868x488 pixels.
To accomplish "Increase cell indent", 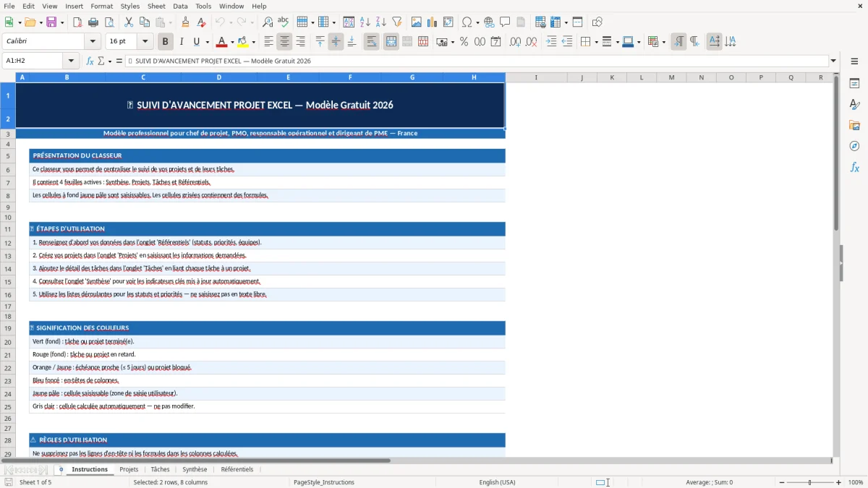I will (x=551, y=42).
